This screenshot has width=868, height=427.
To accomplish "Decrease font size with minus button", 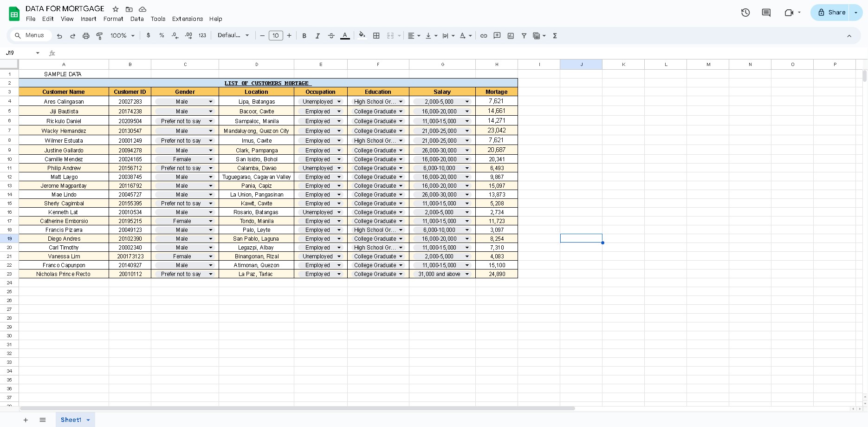I will point(262,36).
